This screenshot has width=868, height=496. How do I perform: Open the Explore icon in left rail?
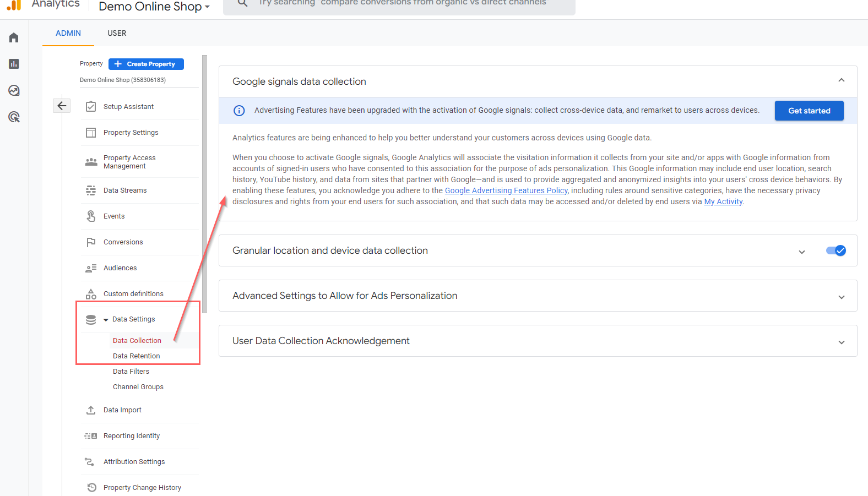click(14, 90)
